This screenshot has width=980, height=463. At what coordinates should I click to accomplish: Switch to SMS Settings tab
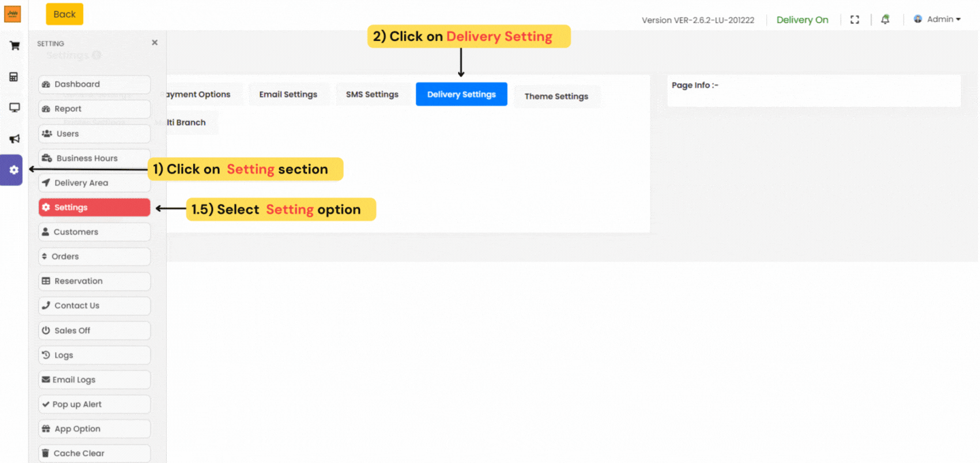click(372, 95)
